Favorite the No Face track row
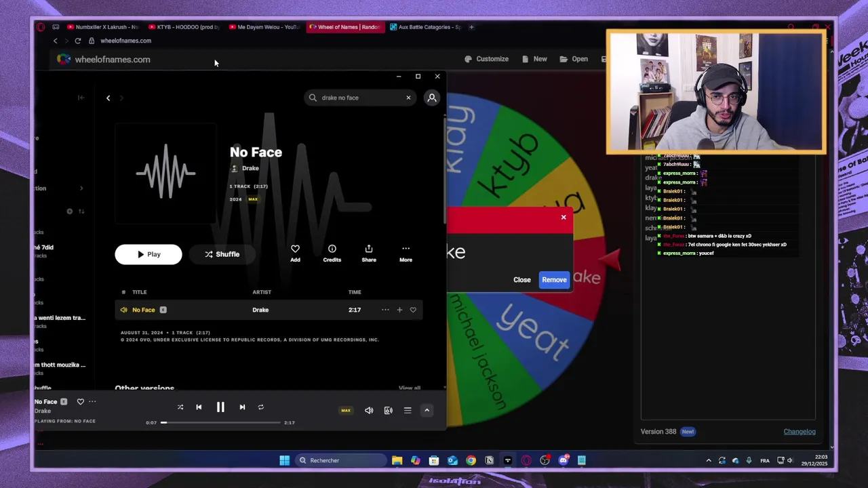The width and height of the screenshot is (868, 488). click(413, 310)
